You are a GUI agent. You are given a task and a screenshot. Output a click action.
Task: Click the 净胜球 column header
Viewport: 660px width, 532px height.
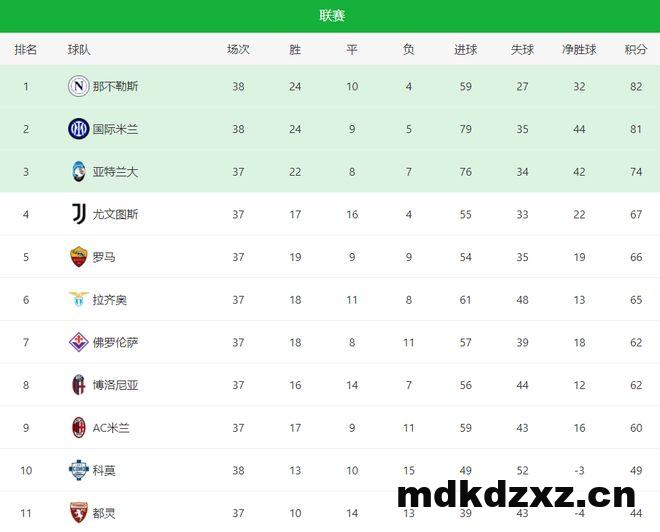[x=579, y=49]
